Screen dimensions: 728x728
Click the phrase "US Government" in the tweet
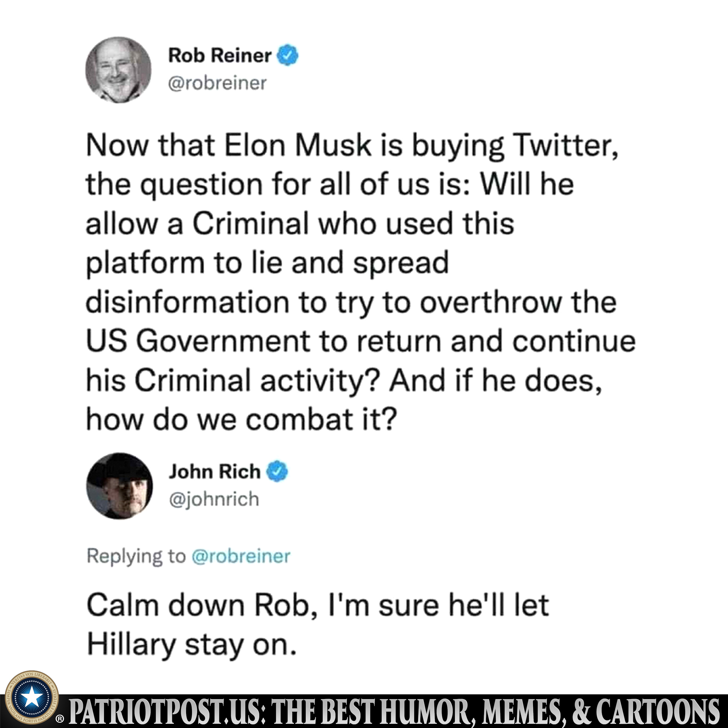point(198,341)
